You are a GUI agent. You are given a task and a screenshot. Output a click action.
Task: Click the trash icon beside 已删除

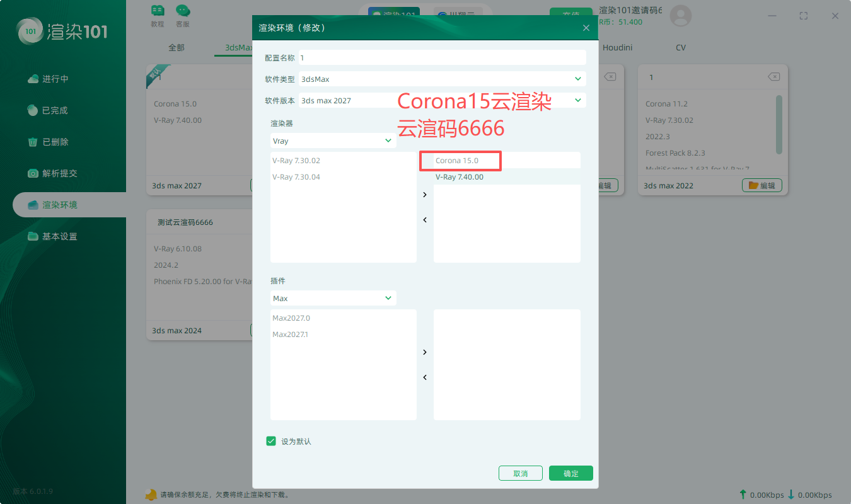[33, 142]
